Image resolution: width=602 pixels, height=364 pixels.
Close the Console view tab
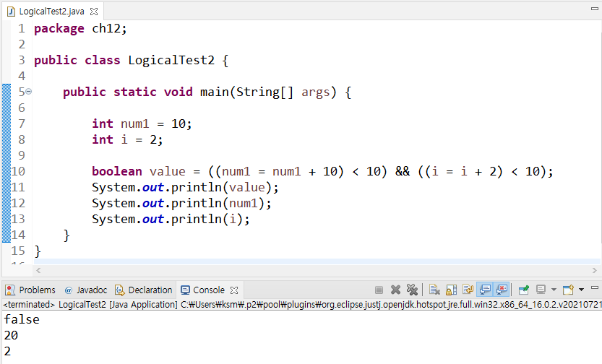[234, 290]
